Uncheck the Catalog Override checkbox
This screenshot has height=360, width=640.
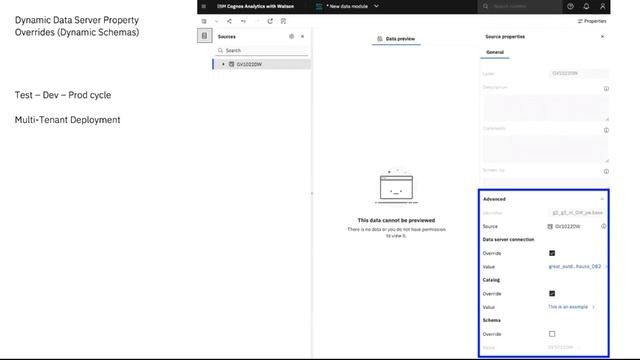coord(552,293)
